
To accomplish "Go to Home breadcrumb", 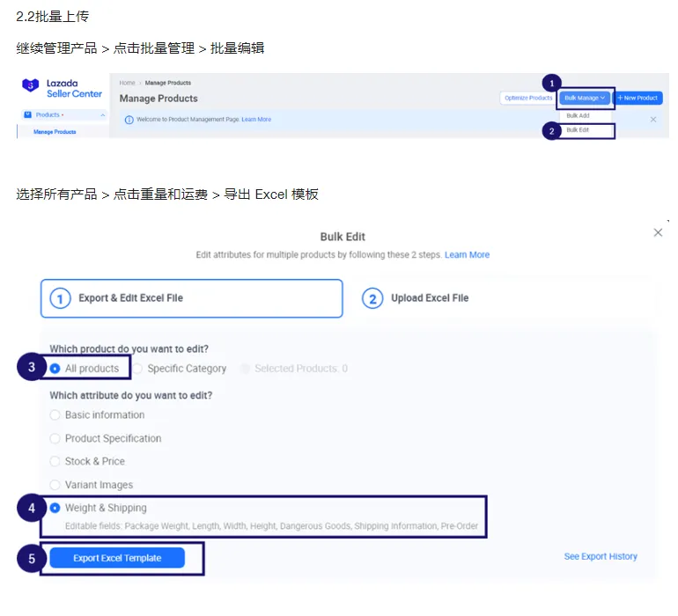I will [127, 83].
